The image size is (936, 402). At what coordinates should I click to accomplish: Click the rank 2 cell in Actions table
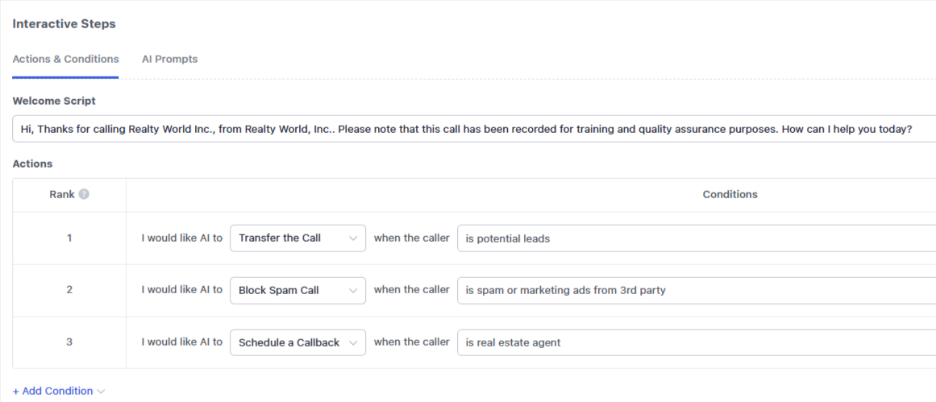coord(69,290)
